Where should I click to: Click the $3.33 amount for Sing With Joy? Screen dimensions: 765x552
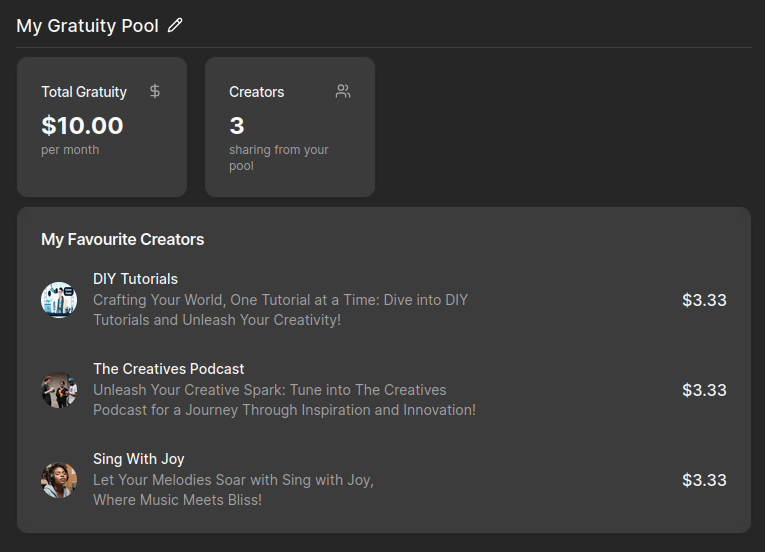704,480
